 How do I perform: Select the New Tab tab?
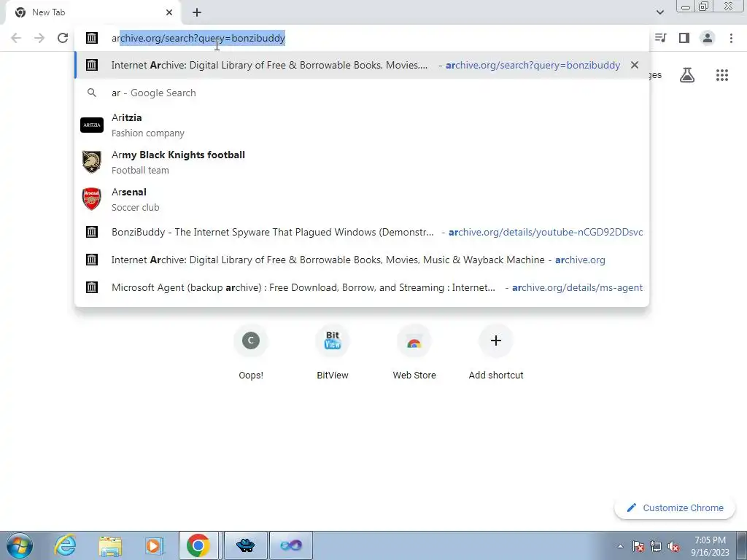tap(93, 12)
